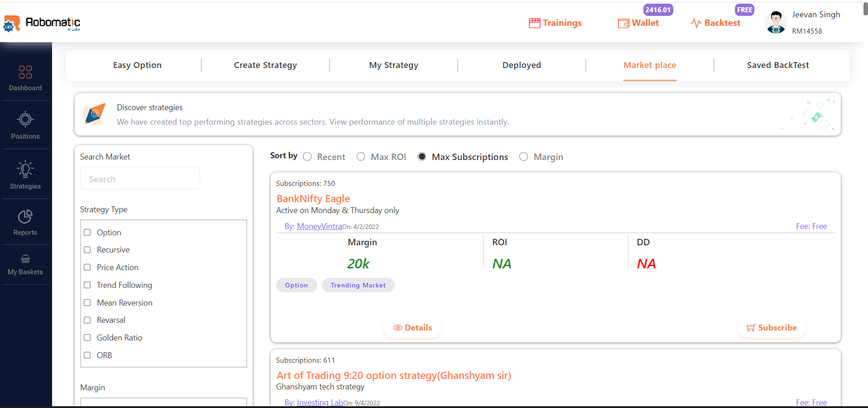Image resolution: width=868 pixels, height=408 pixels.
Task: Check the Option strategy type
Action: (87, 233)
